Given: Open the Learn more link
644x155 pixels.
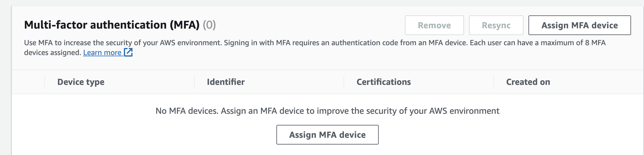Looking at the screenshot, I should point(102,53).
